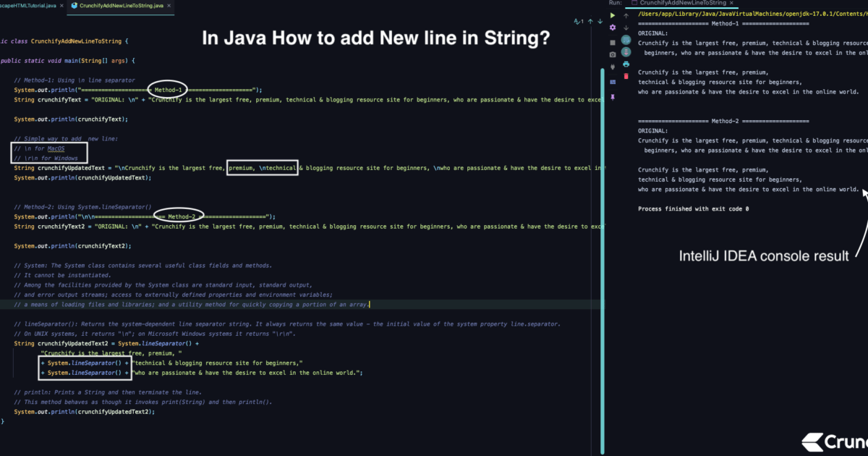Go up the stack trace arrow
Screen dimensions: 868x456
(x=626, y=16)
